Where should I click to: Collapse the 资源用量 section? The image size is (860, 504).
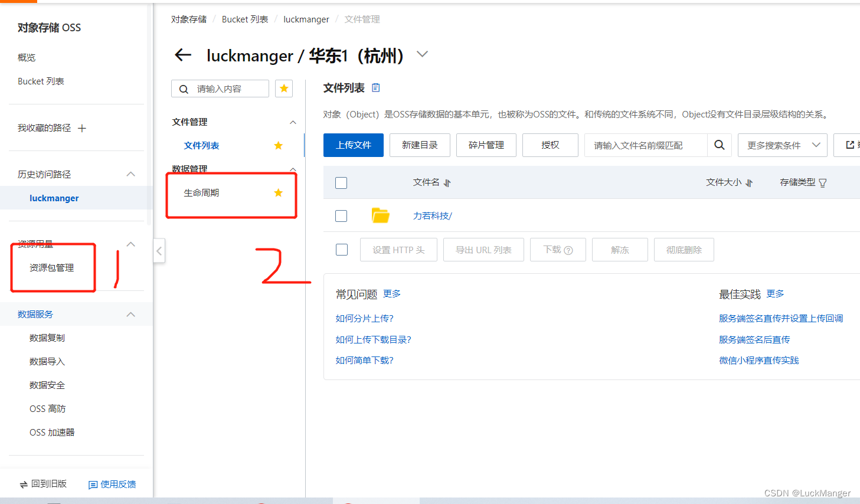pos(131,244)
